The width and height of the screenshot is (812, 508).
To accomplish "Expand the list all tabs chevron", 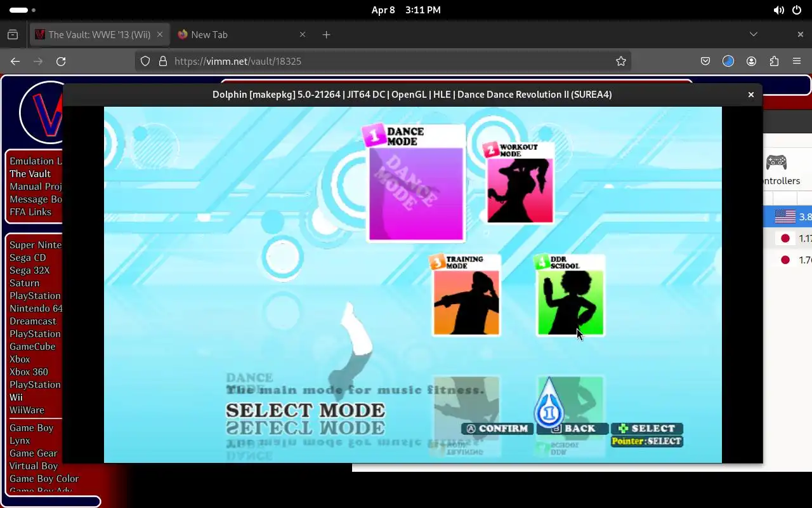I will tap(754, 34).
